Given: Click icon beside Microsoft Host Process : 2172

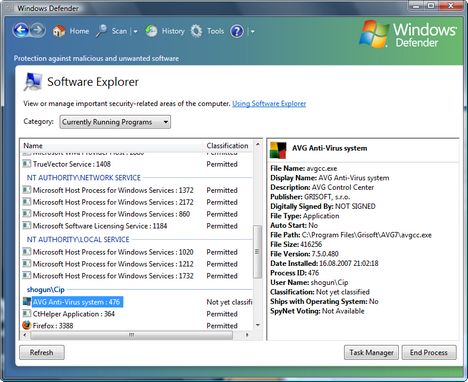Looking at the screenshot, I should pyautogui.click(x=26, y=202).
